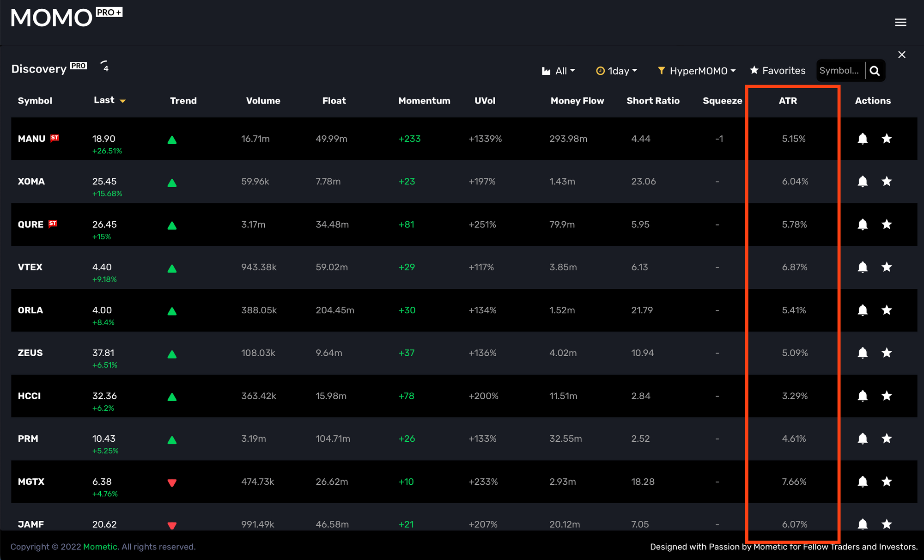Set alert bell for QURE
Viewport: 924px width, 560px height.
tap(862, 225)
